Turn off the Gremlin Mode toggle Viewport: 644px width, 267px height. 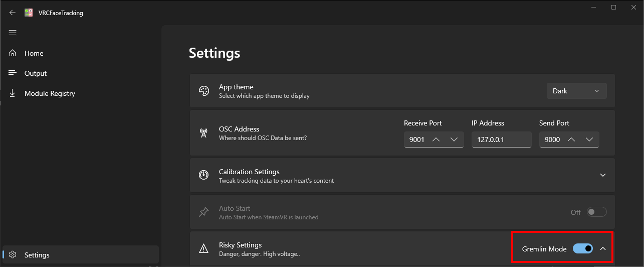click(582, 248)
